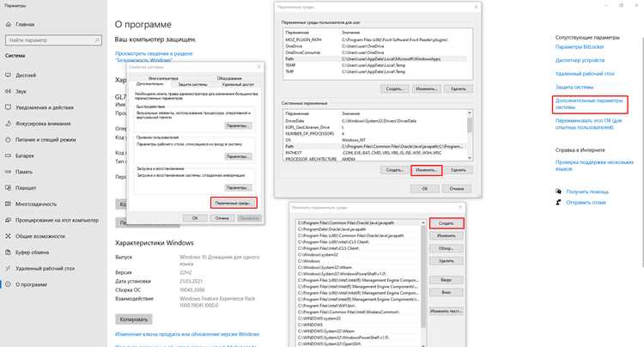Open Переменные среды button
Viewport: 644px width, 347px height.
click(x=234, y=203)
